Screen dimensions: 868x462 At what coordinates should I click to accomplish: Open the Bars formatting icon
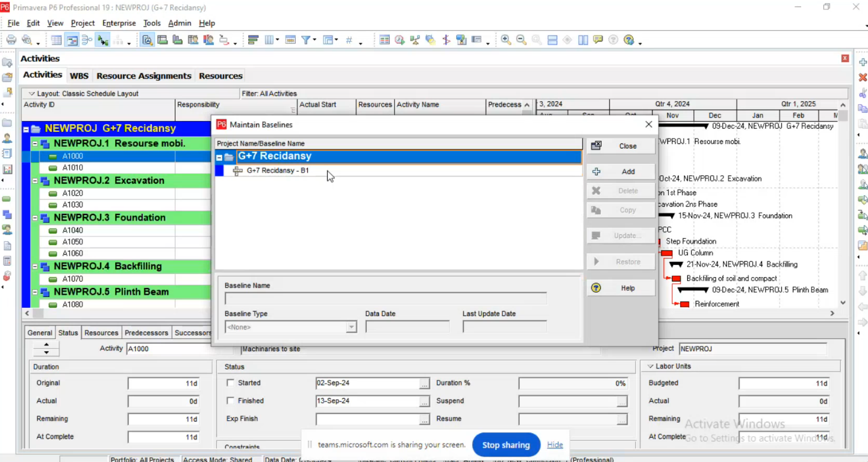253,40
